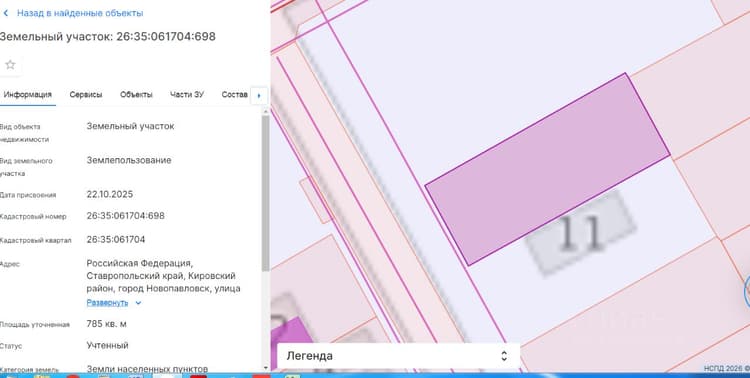The height and width of the screenshot is (378, 750).
Task: Select the Состав tab
Action: (x=234, y=94)
